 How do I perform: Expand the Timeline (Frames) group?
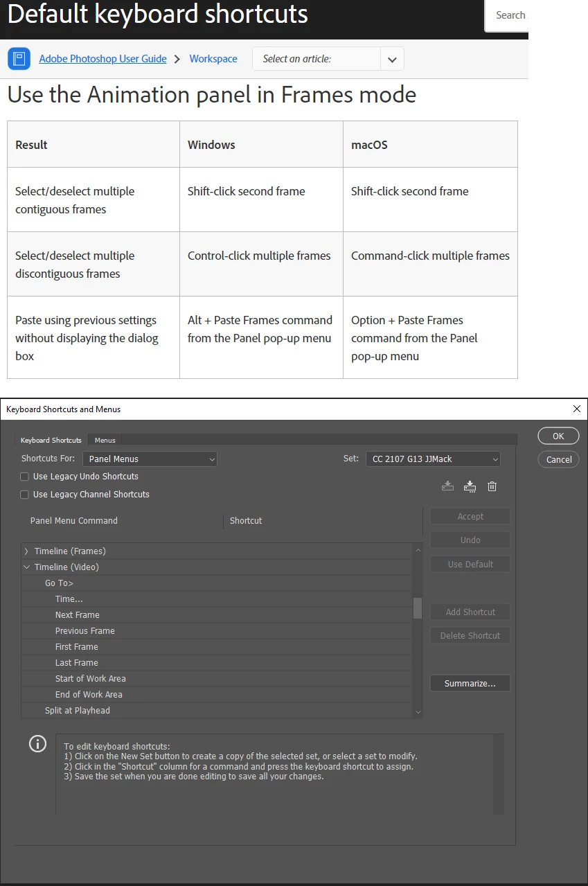pyautogui.click(x=26, y=551)
